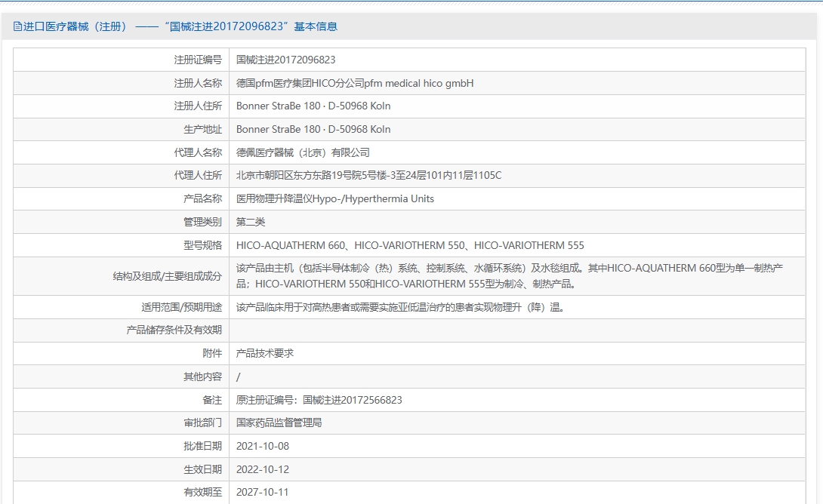Select the structure description starting 该产品由主机
823x504 pixels.
(509, 276)
